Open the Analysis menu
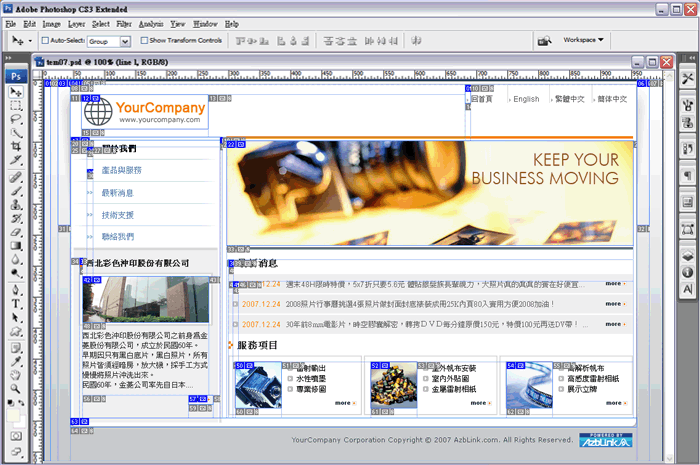This screenshot has width=700, height=465. 151,23
